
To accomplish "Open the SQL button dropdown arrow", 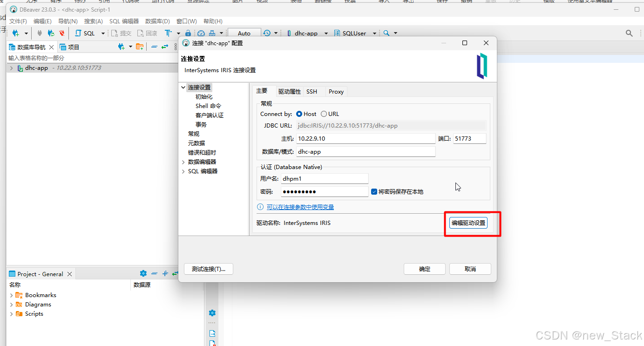I will [103, 34].
